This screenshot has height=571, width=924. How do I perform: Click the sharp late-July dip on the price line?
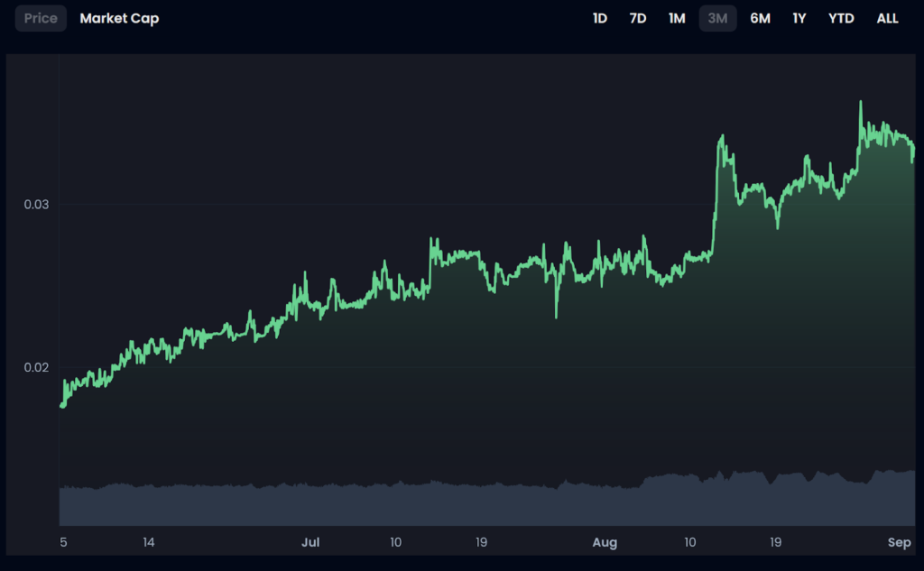(x=556, y=317)
